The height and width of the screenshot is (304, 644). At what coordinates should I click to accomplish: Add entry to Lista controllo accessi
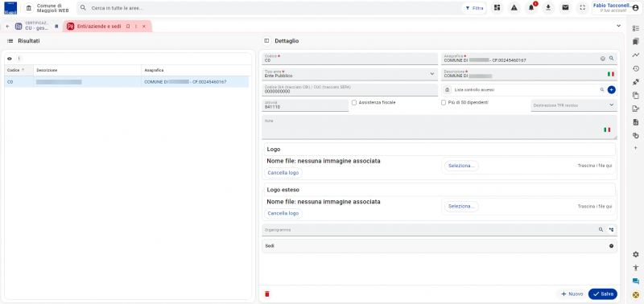(611, 89)
